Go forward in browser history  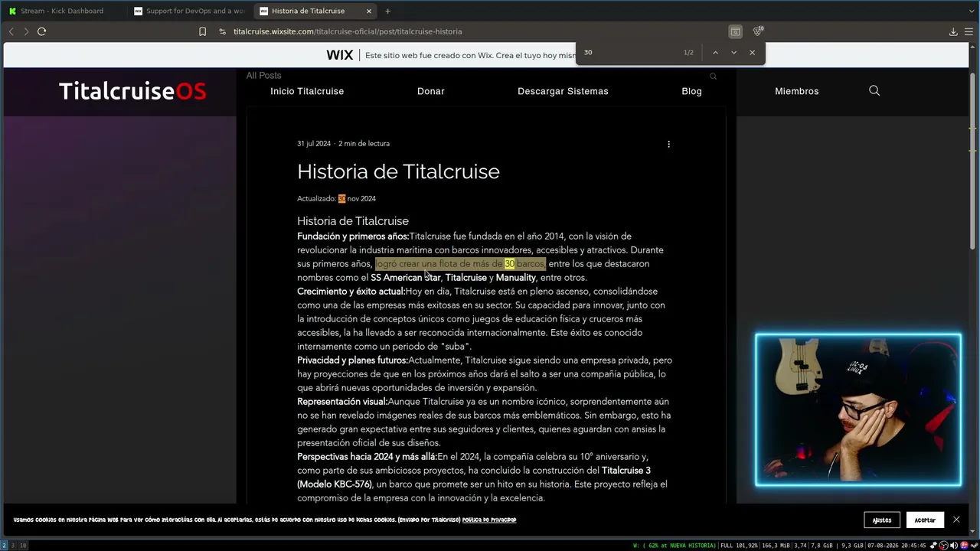(25, 31)
